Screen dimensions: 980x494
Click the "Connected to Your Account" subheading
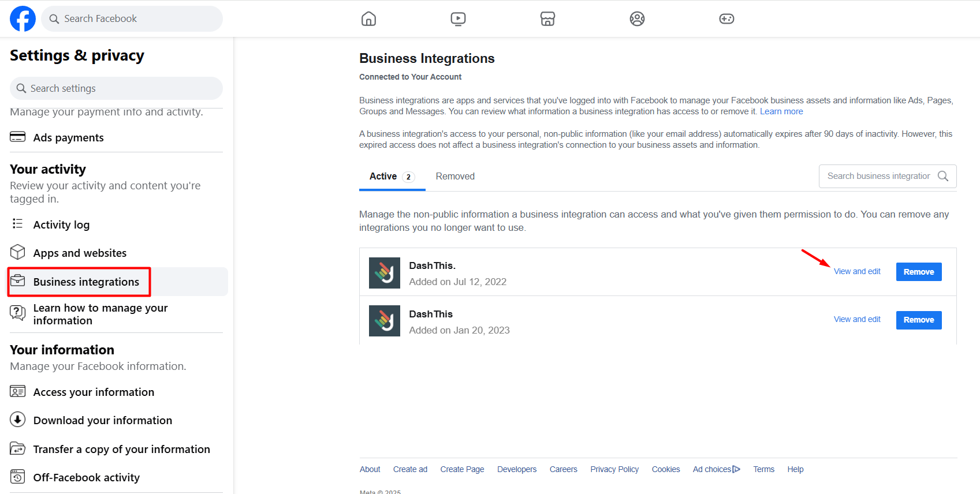tap(410, 77)
